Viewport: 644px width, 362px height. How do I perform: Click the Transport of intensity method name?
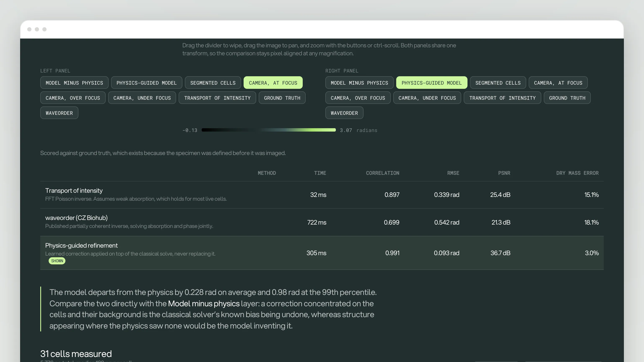coord(74,191)
